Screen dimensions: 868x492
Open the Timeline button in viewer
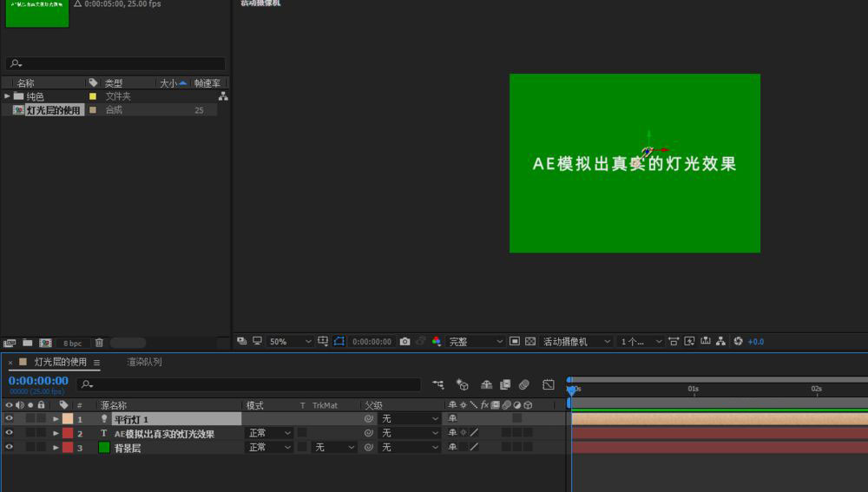point(705,342)
